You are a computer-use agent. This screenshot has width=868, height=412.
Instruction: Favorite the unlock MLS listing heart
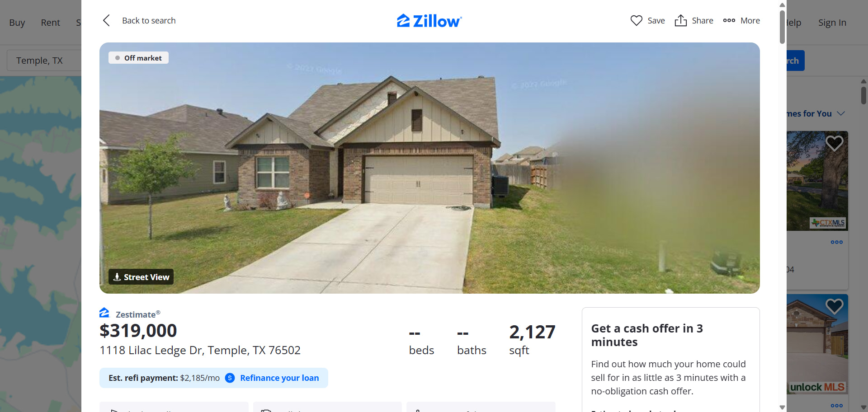point(834,306)
